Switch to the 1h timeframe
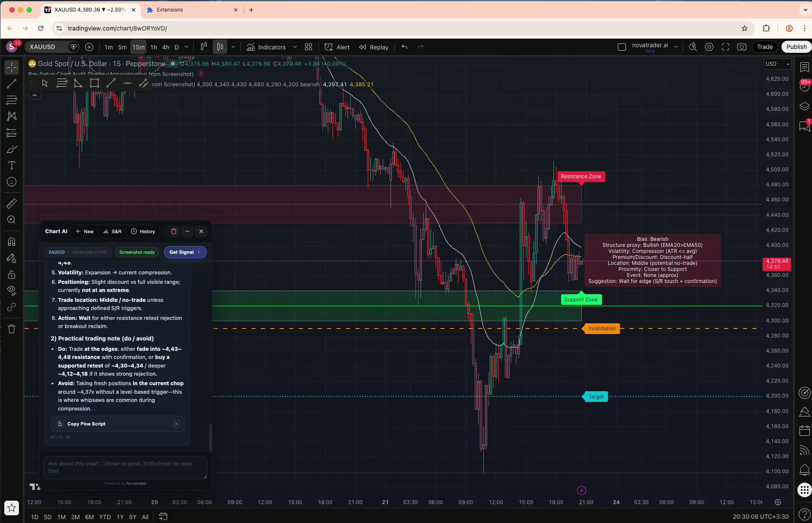Screen dimensions: 812x523 (x=154, y=47)
